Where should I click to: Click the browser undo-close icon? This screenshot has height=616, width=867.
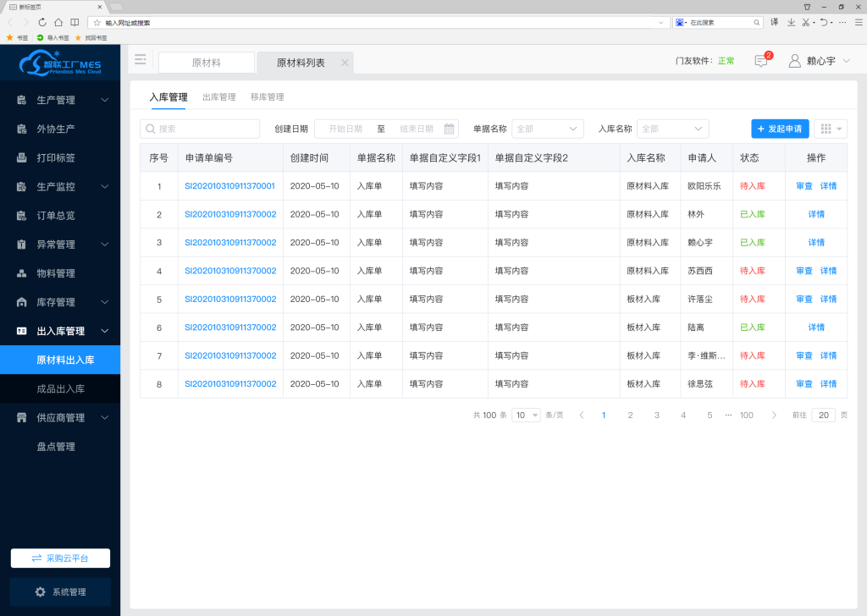824,22
